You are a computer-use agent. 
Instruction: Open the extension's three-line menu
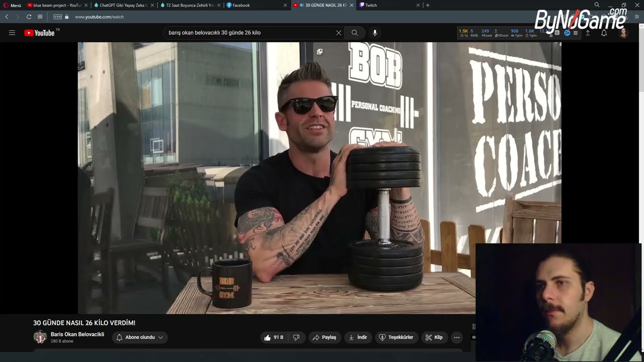tap(576, 33)
